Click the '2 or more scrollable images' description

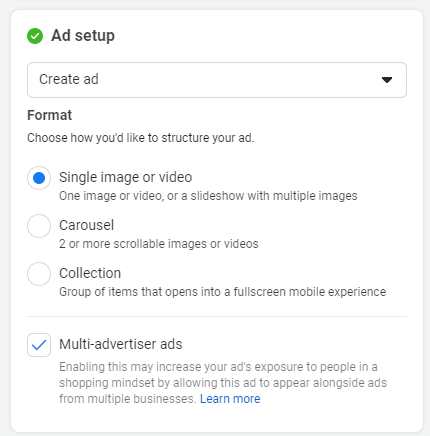pyautogui.click(x=159, y=244)
